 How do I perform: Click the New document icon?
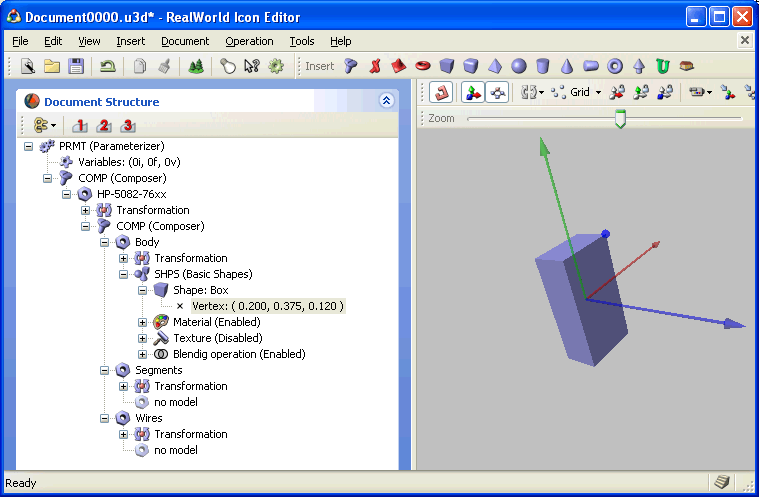[x=28, y=66]
